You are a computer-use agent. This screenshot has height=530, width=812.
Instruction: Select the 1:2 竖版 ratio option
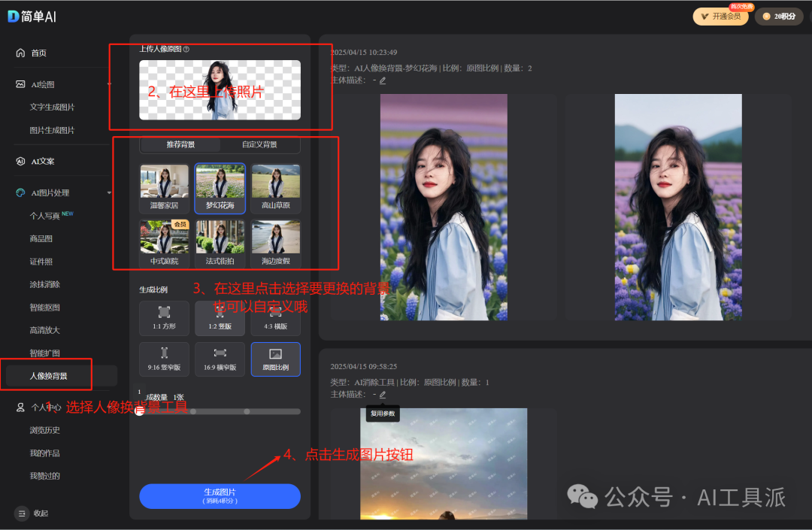220,318
